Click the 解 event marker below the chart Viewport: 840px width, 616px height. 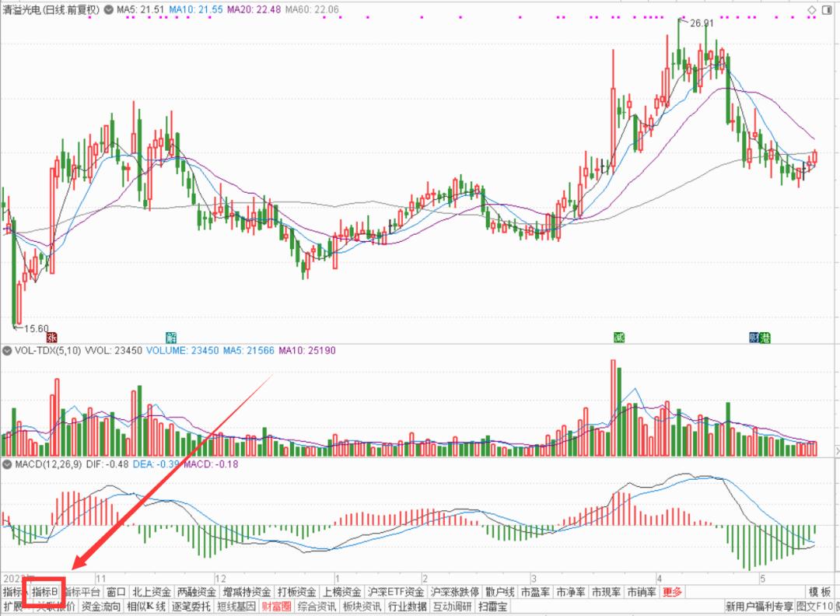171,338
